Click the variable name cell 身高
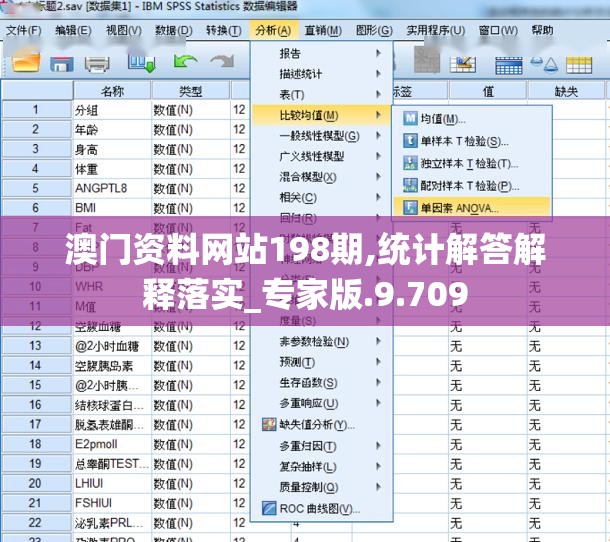Viewport: 610px width, 542px height. (x=112, y=149)
